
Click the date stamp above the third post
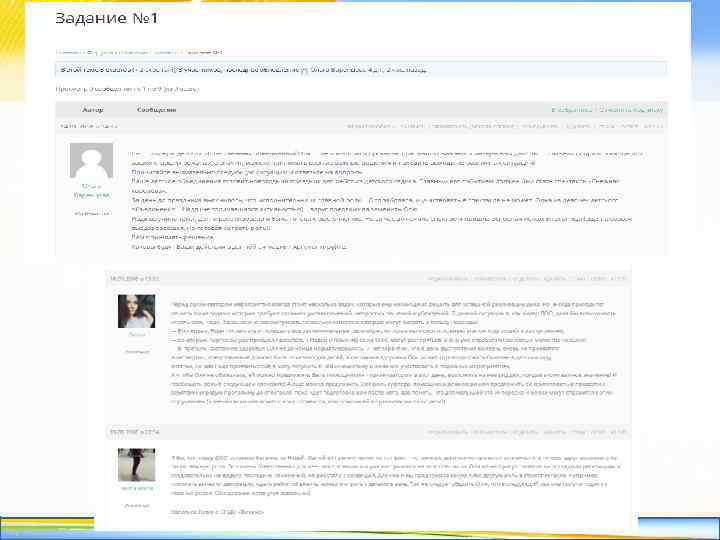tap(135, 432)
